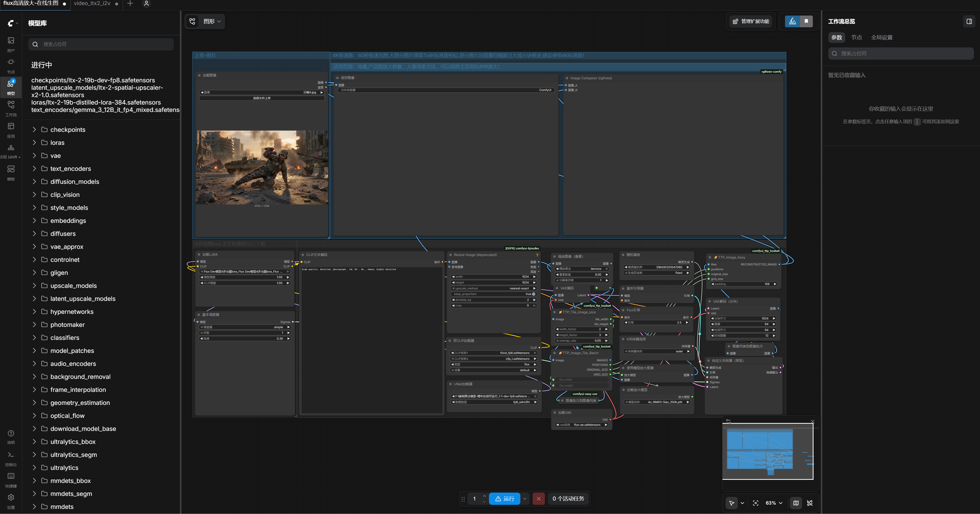The height and width of the screenshot is (514, 980).
Task: Select the 节点 tab in workflow overview
Action: pos(856,37)
